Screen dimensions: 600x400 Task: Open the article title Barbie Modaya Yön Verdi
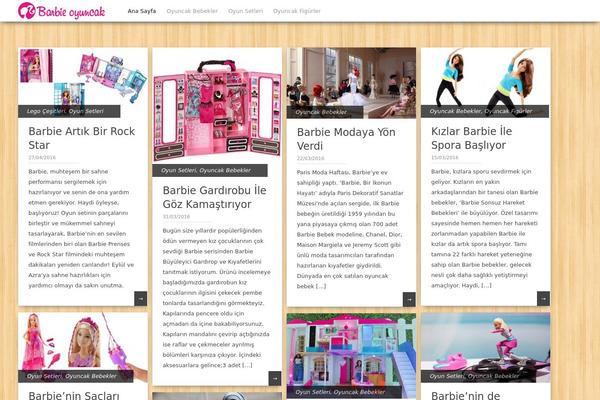click(x=346, y=139)
